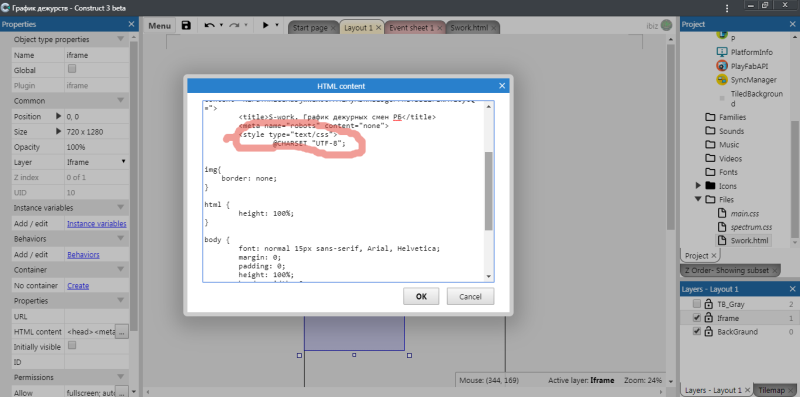Open the Instance variables link
This screenshot has height=397, width=800.
(97, 224)
